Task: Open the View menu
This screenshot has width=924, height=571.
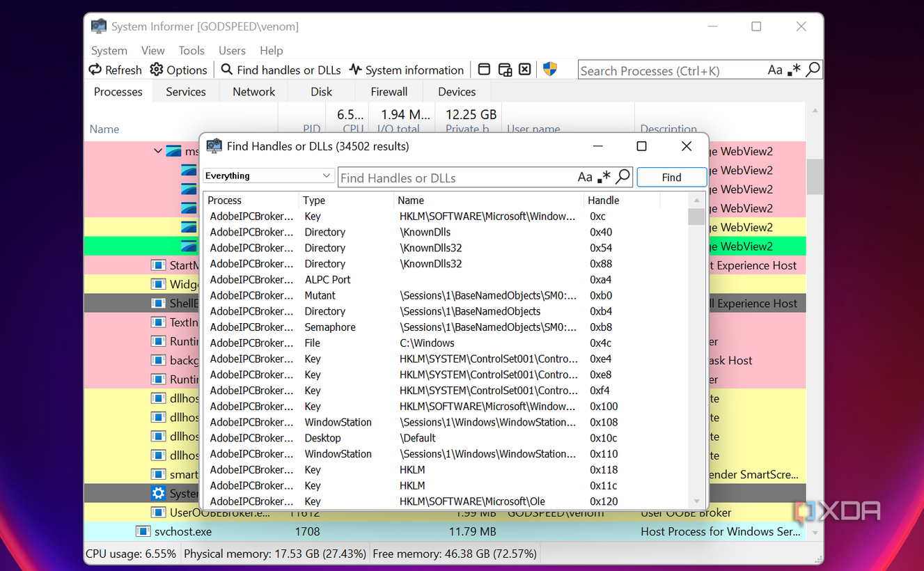Action: click(x=153, y=50)
